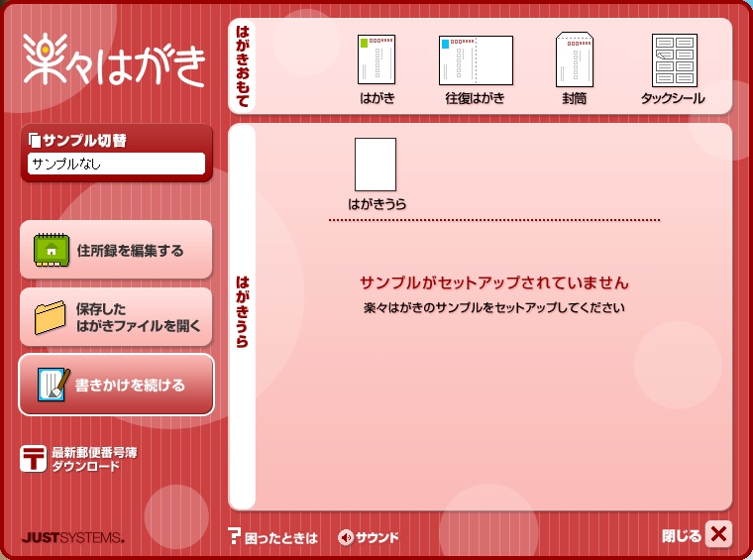Image resolution: width=753 pixels, height=560 pixels.
Task: Click the yellow folder icon
Action: 50,317
